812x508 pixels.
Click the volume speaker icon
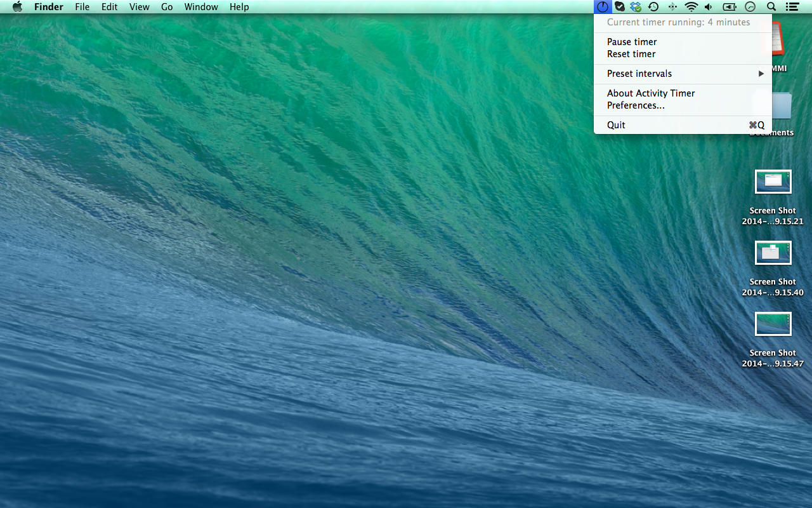(709, 7)
